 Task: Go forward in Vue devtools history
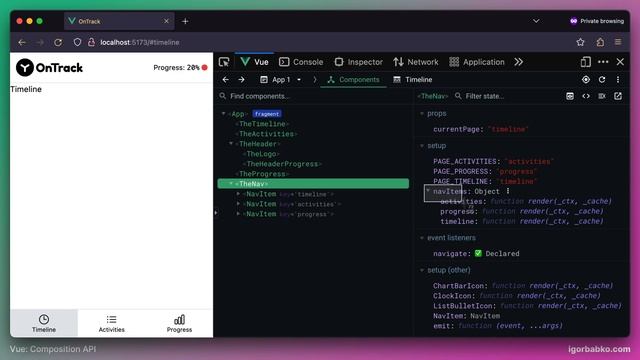tap(241, 80)
